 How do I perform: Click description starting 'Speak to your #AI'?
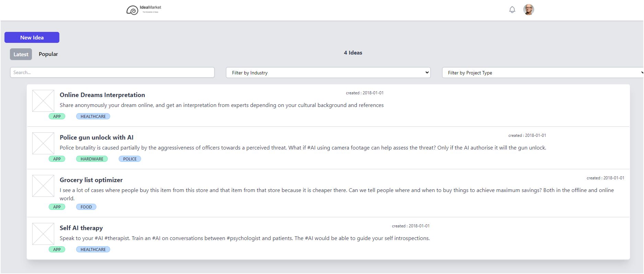(245, 238)
